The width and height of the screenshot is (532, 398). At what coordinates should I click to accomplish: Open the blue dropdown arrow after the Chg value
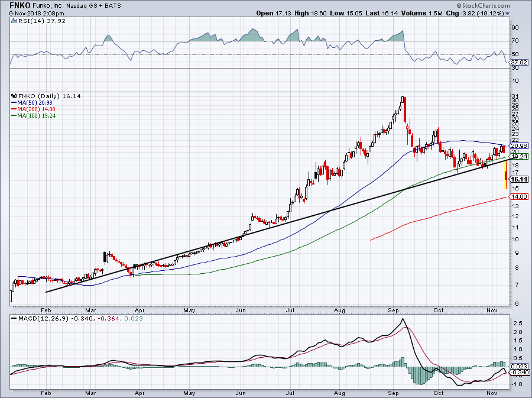[x=508, y=14]
